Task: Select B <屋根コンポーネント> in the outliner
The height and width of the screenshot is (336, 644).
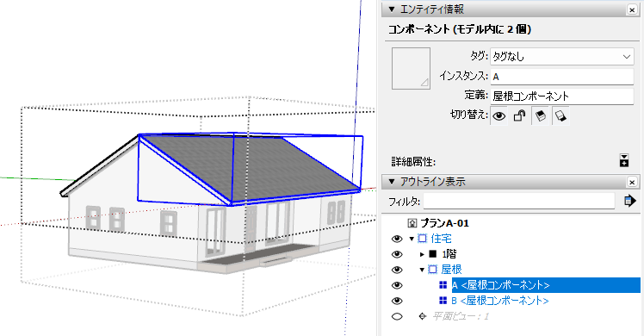Action: click(500, 301)
